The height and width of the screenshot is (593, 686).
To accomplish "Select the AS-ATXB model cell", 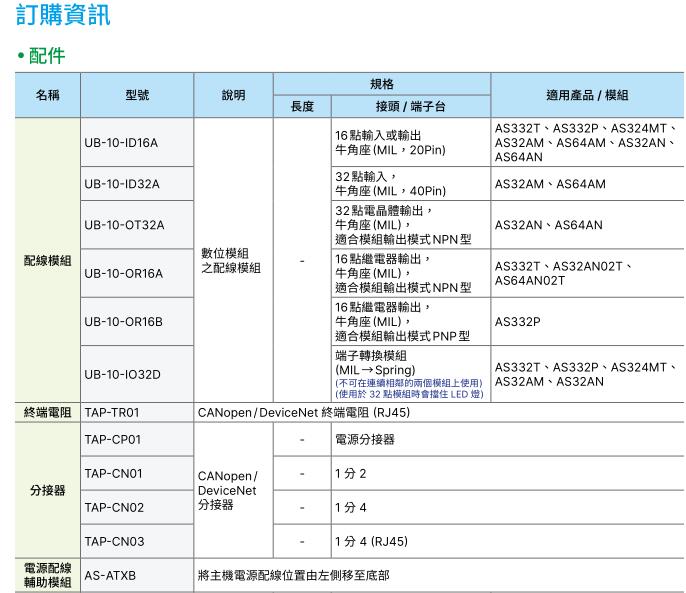I will (x=110, y=576).
